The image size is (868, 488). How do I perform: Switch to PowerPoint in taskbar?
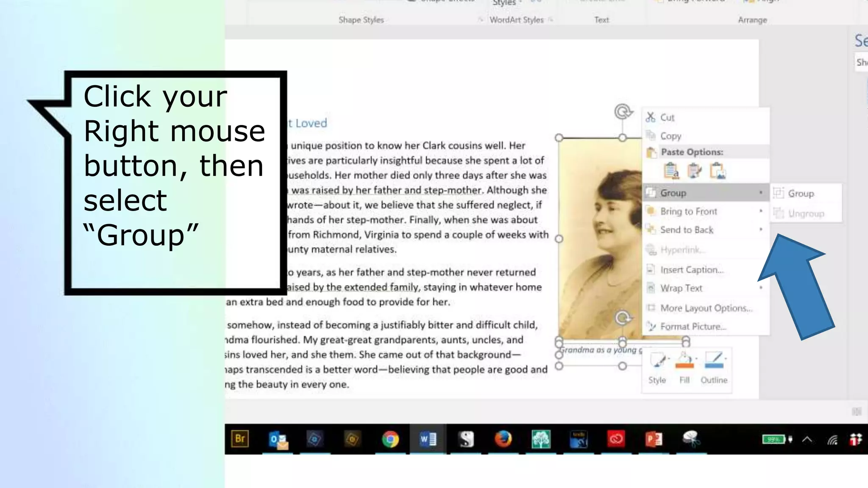653,439
